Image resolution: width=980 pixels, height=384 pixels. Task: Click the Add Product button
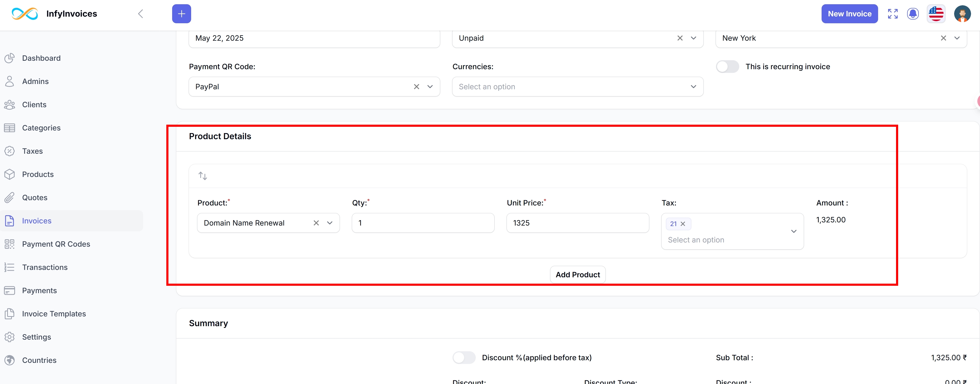[x=577, y=274]
